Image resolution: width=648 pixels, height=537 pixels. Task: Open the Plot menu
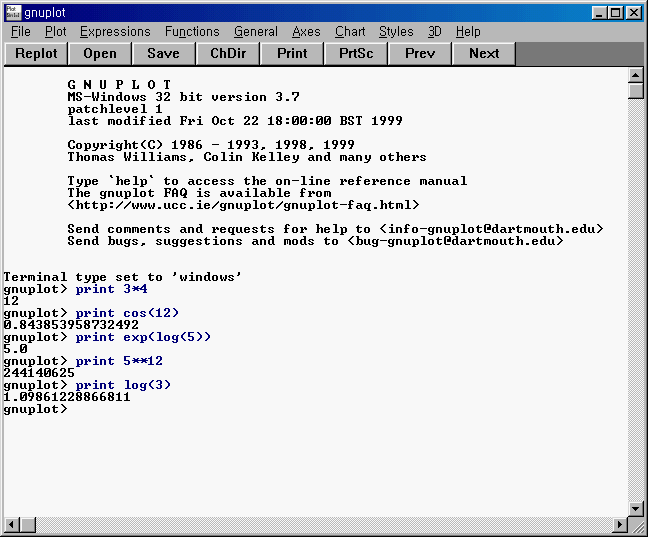click(x=56, y=32)
